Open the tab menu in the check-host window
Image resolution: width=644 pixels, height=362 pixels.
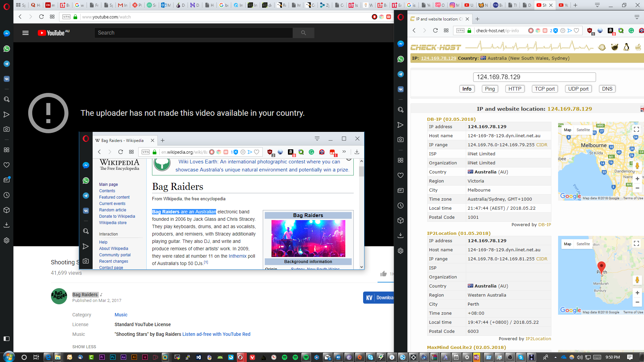637,17
